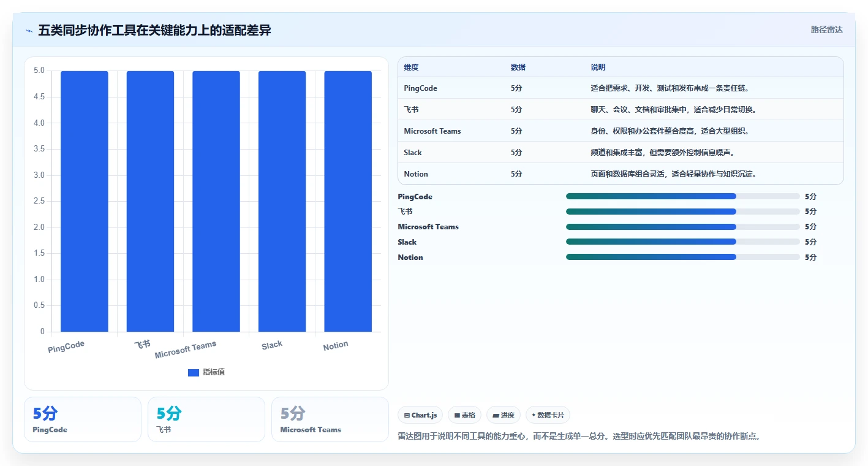
Task: Click the 路径雷达 label in header
Action: click(x=826, y=29)
